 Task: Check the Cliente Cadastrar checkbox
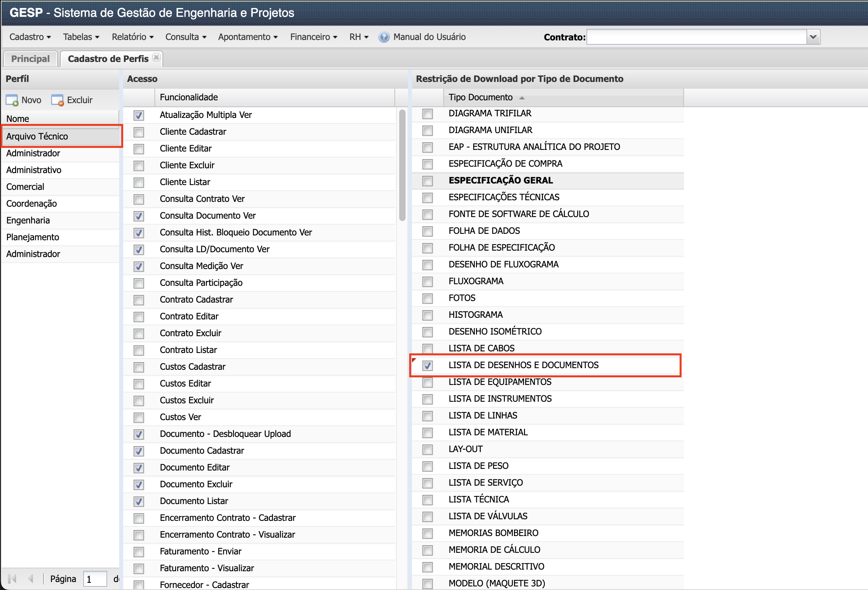click(x=139, y=132)
